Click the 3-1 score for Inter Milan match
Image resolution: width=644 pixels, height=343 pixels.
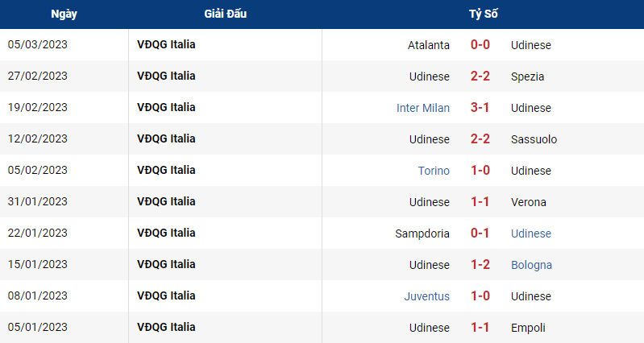coord(480,108)
